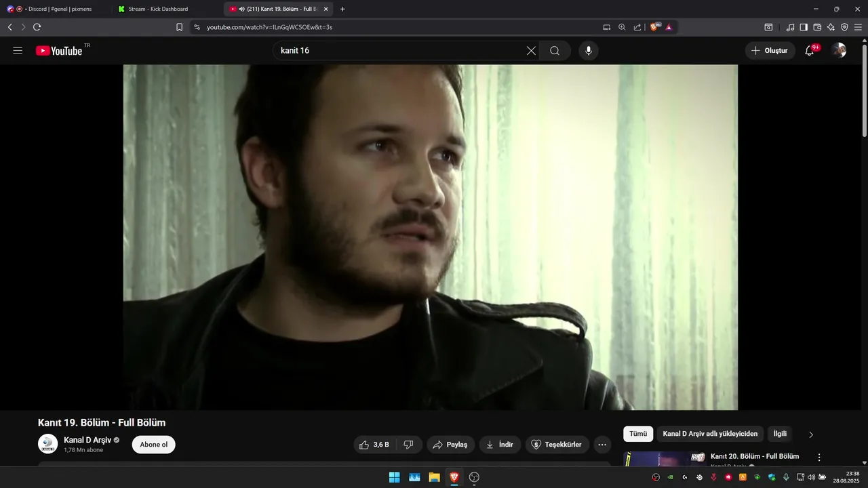Screen dimensions: 868x488
Task: Open site information icon in address bar
Action: (197, 27)
